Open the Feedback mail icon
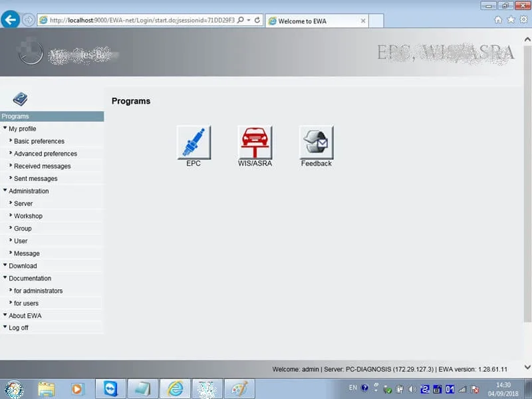This screenshot has width=532, height=399. [317, 142]
